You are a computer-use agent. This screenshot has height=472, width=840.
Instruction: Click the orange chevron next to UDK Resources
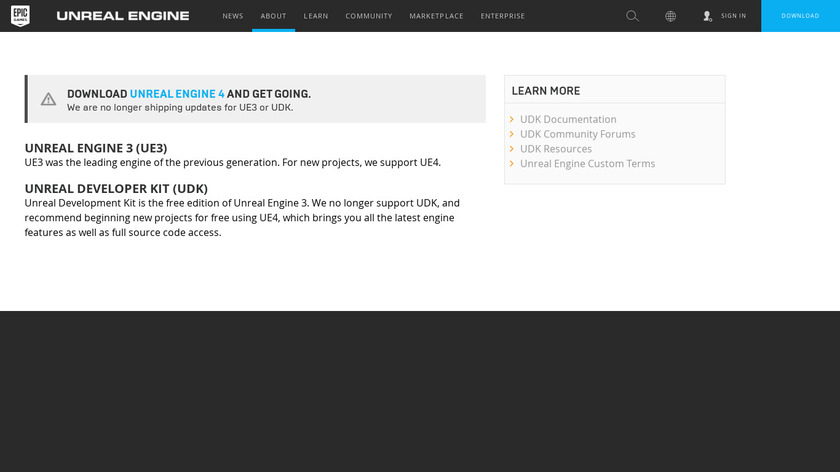[x=512, y=148]
